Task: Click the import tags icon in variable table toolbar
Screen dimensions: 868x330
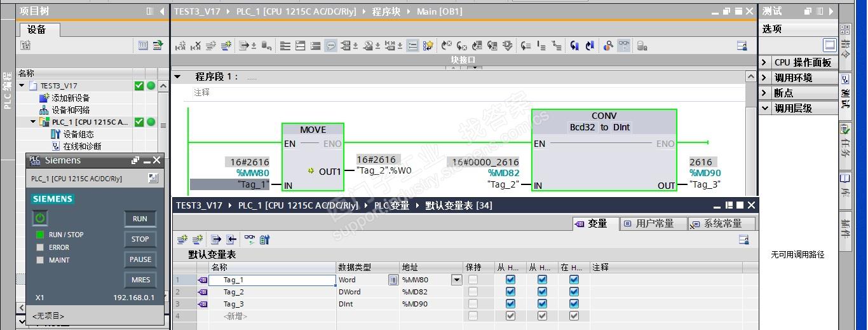Action: [231, 240]
